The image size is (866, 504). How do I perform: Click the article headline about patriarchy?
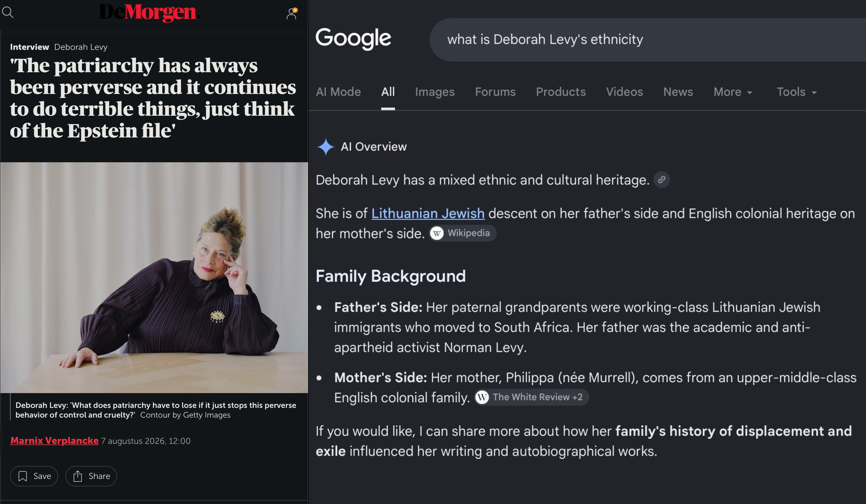tap(153, 98)
